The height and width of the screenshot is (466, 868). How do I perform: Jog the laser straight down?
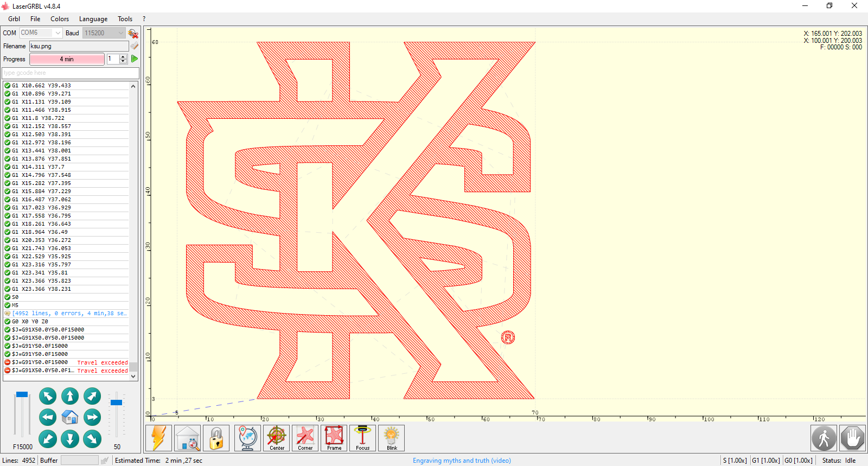[70, 438]
